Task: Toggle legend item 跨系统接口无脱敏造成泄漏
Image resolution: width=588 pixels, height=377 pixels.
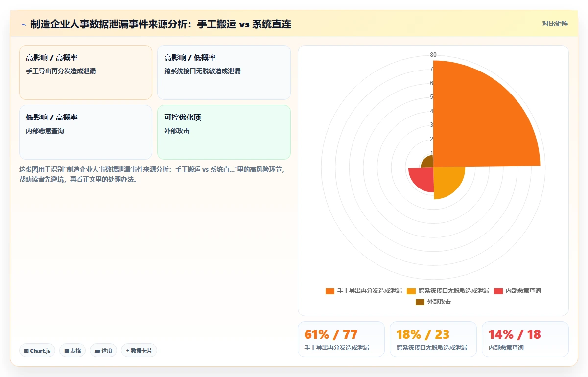Action: (x=447, y=291)
